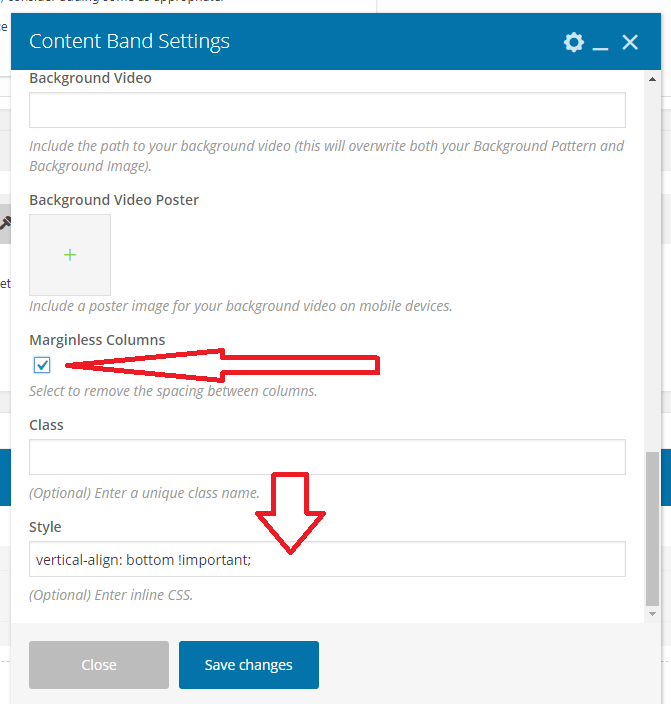The width and height of the screenshot is (671, 704).
Task: Close the dialog with the X icon
Action: (630, 42)
